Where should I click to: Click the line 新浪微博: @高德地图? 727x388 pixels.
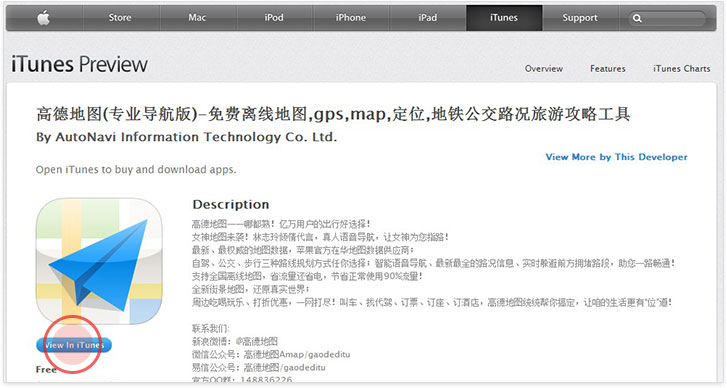pos(235,342)
